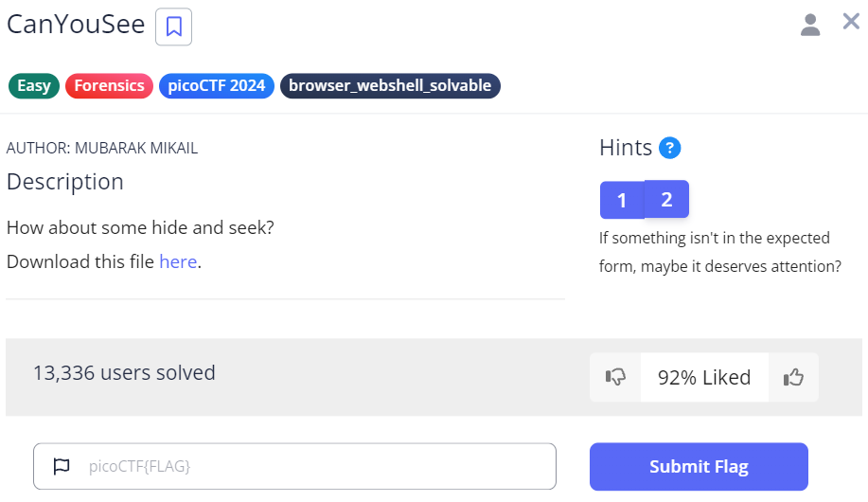Click the picoCTF 2024 tag
Viewport: 868px width, 502px height.
(x=217, y=86)
